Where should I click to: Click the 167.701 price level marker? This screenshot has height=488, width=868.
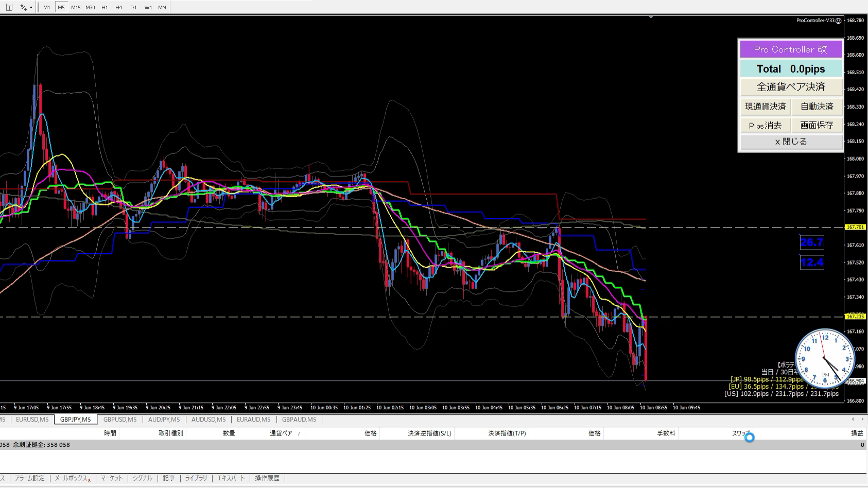[x=856, y=227]
